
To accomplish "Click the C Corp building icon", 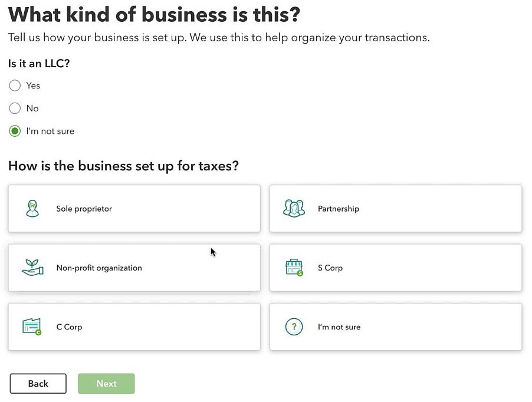I will tap(32, 327).
